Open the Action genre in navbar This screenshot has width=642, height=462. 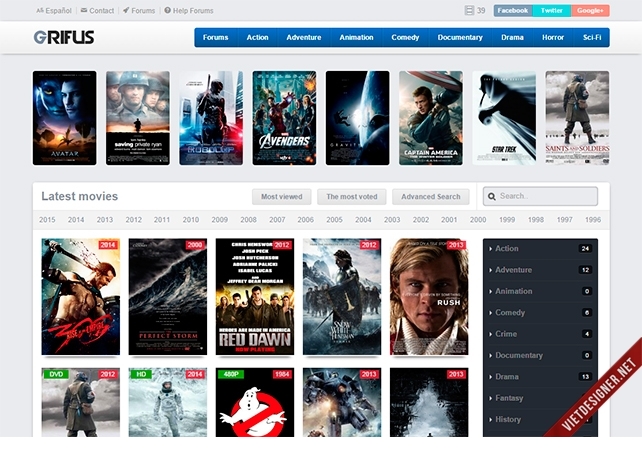tap(257, 37)
